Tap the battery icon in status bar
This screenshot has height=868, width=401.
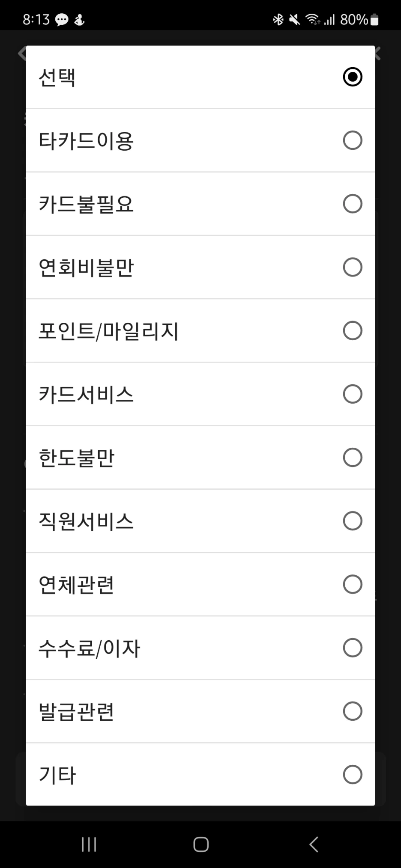coord(374,20)
